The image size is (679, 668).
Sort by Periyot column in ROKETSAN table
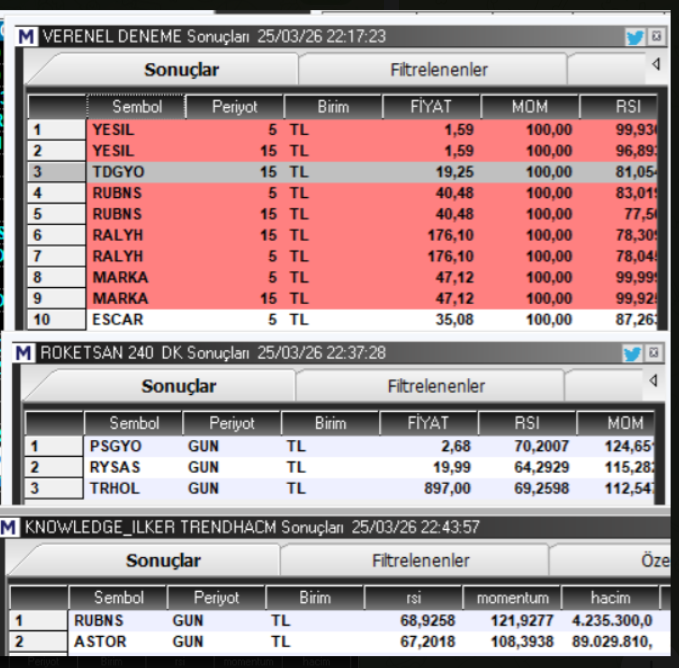click(232, 423)
